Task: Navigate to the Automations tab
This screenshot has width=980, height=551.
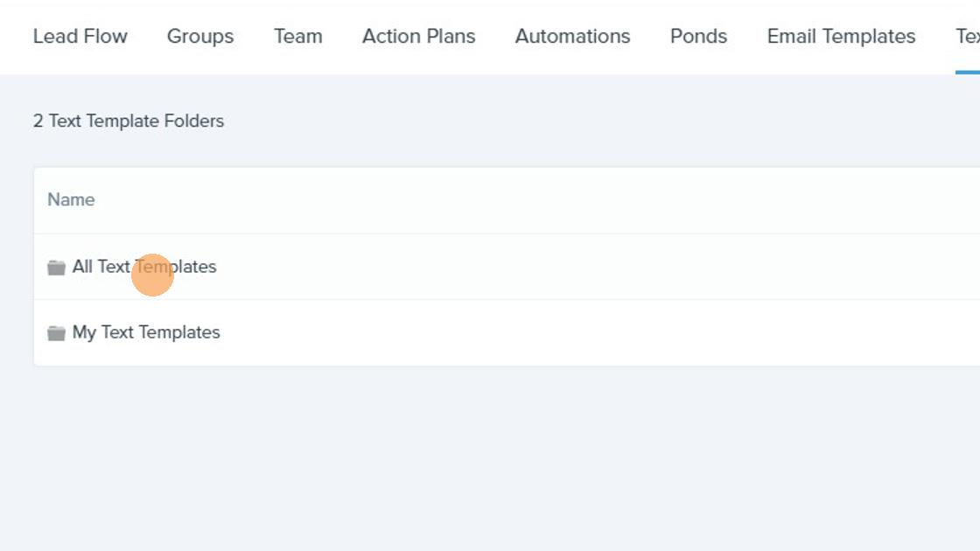Action: (572, 36)
